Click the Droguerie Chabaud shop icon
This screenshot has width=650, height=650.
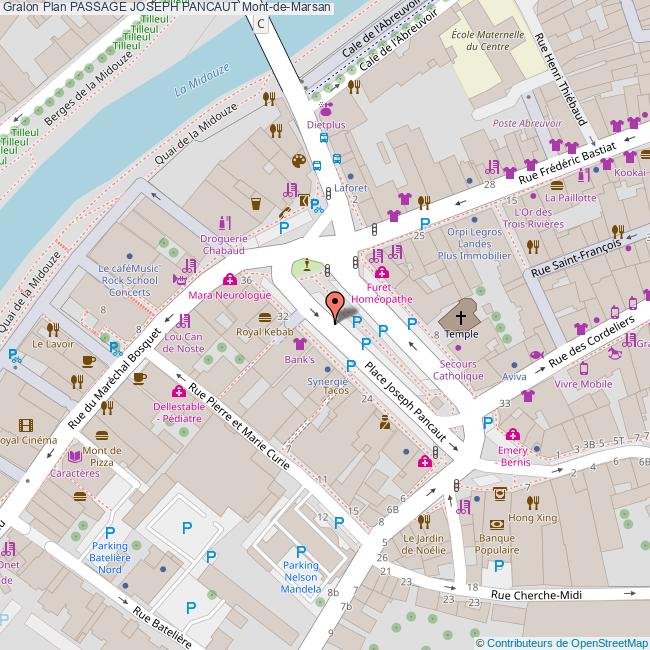[x=224, y=222]
